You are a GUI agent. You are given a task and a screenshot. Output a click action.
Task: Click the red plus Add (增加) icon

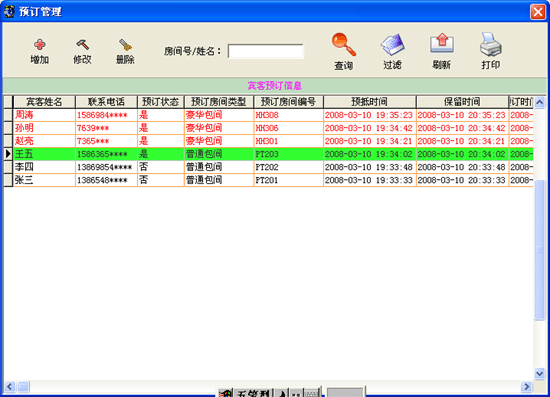coord(40,45)
